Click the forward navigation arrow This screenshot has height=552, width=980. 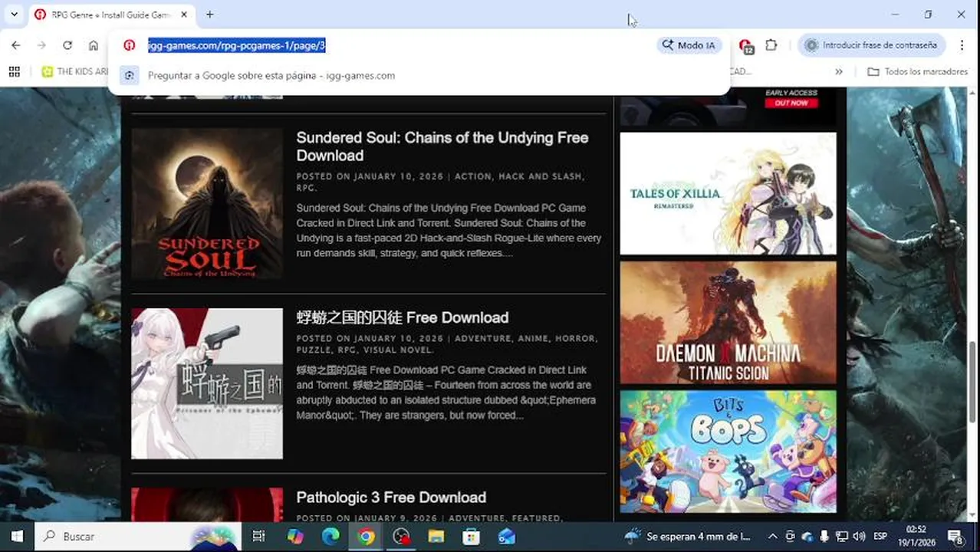[41, 45]
